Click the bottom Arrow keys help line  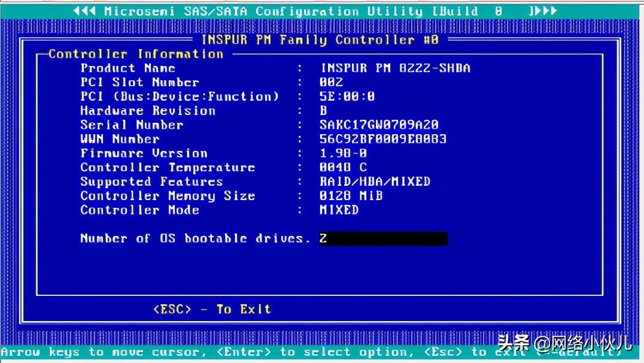point(239,352)
